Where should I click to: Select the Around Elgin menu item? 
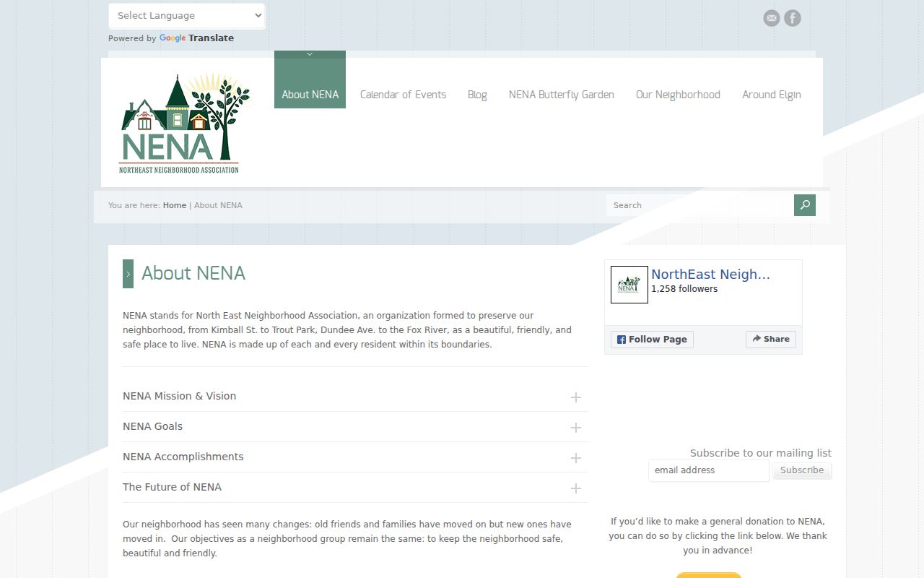772,95
